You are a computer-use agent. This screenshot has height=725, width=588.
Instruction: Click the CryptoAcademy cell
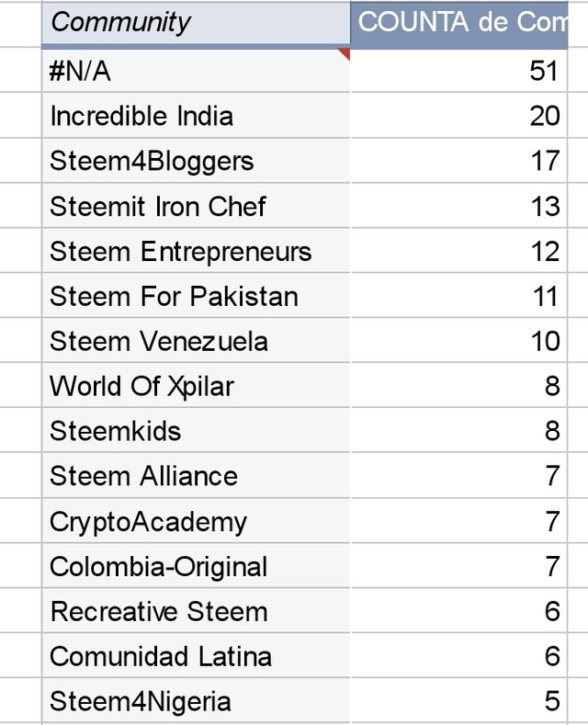[195, 522]
